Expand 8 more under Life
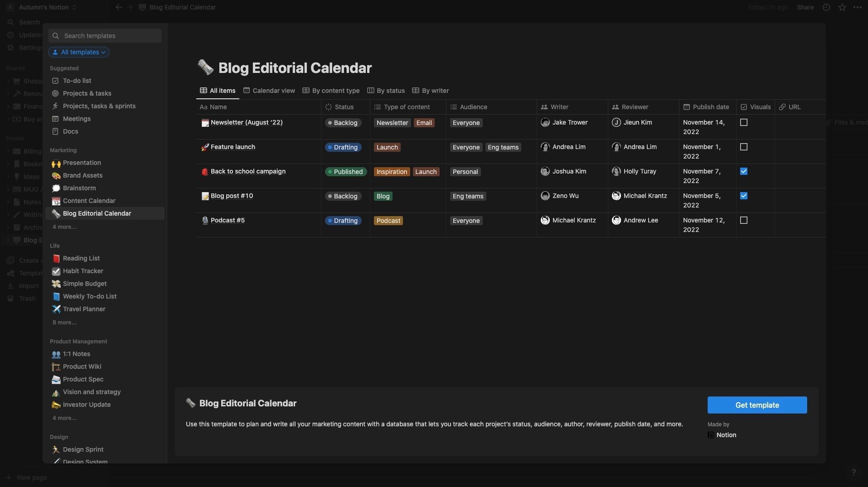 click(64, 323)
